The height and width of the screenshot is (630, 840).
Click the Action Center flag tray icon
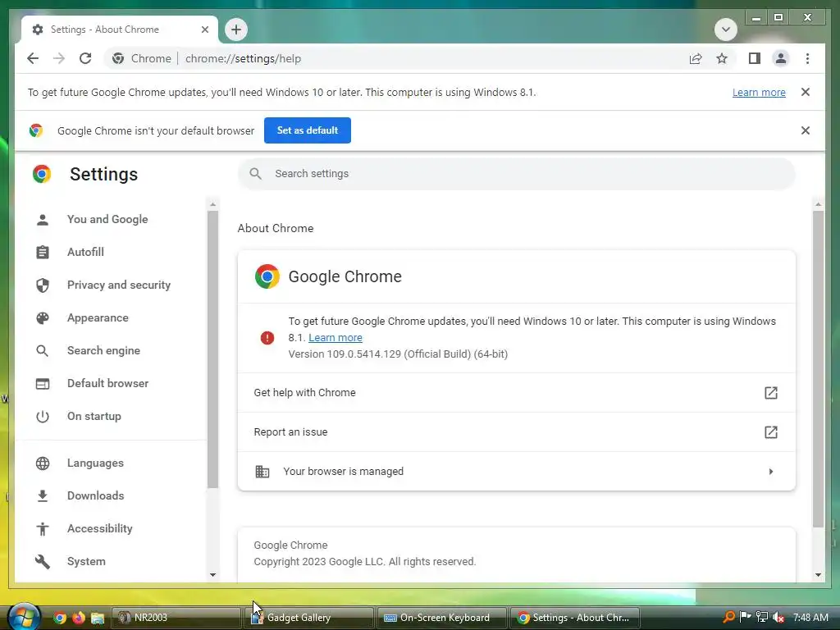[x=745, y=617]
